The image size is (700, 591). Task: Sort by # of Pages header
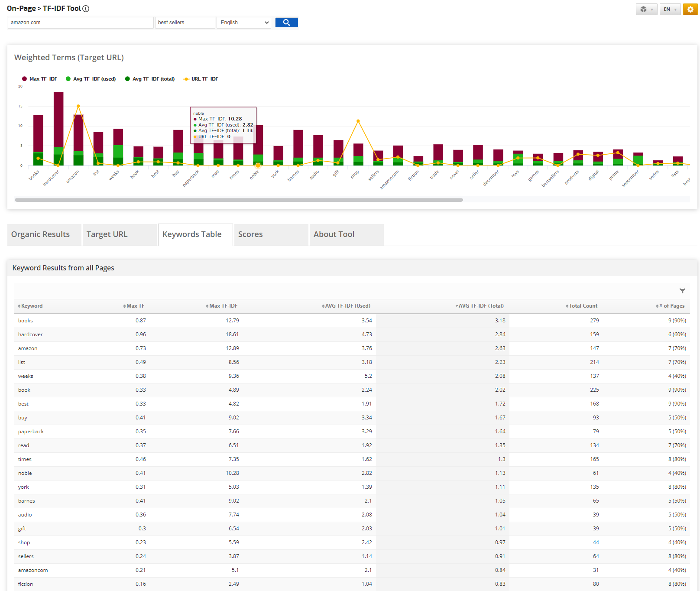click(x=671, y=306)
